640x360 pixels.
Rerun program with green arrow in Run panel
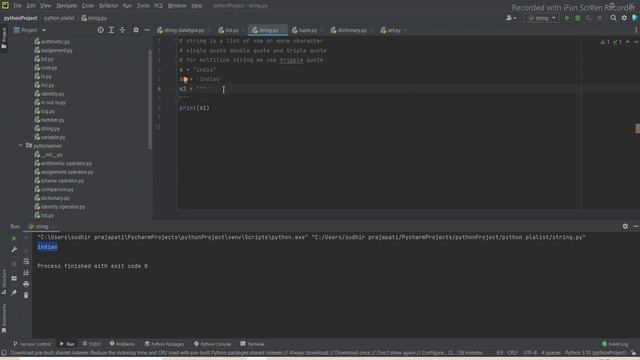click(x=14, y=238)
